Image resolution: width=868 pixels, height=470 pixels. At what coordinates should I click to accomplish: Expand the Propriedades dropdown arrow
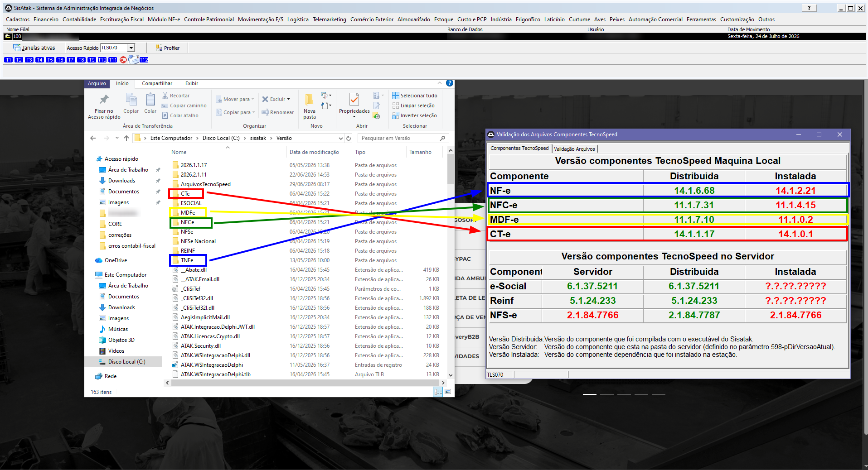pyautogui.click(x=354, y=117)
